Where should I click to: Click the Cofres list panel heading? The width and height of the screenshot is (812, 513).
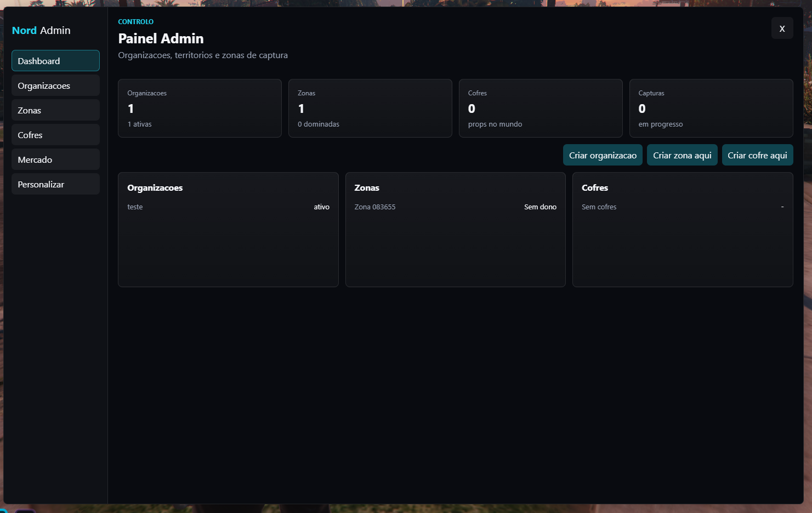[x=595, y=187]
